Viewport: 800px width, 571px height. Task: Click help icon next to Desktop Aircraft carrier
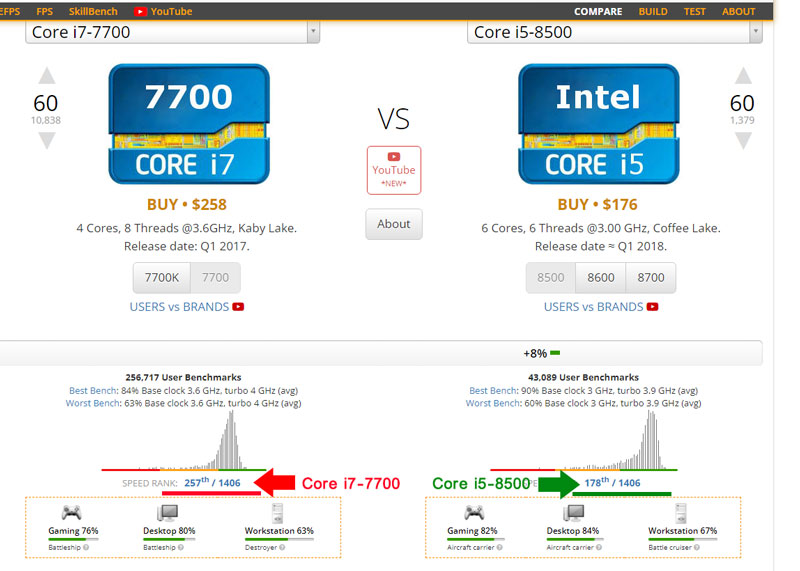(599, 547)
